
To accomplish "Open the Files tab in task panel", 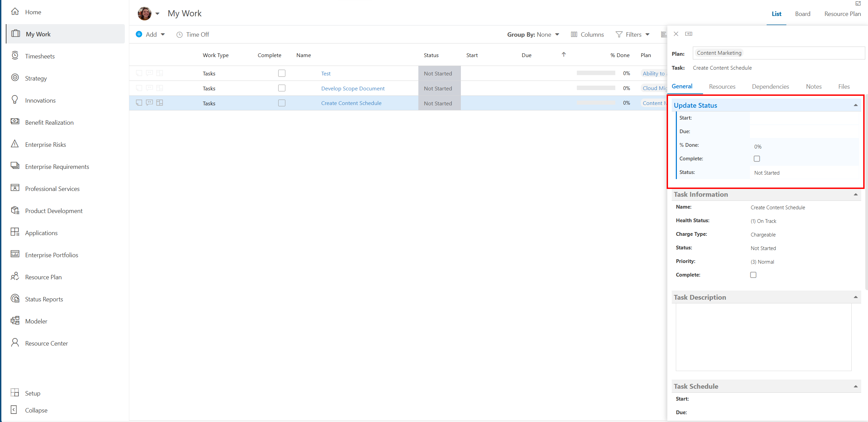I will 844,87.
